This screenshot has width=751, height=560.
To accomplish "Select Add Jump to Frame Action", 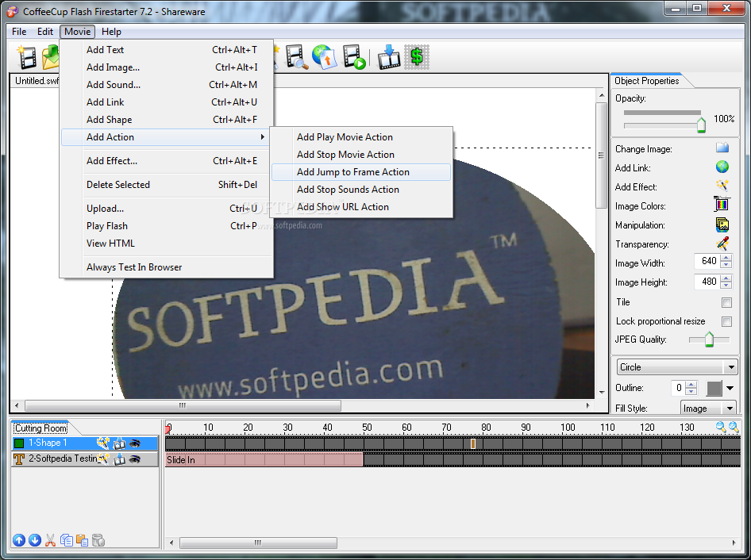I will (361, 172).
